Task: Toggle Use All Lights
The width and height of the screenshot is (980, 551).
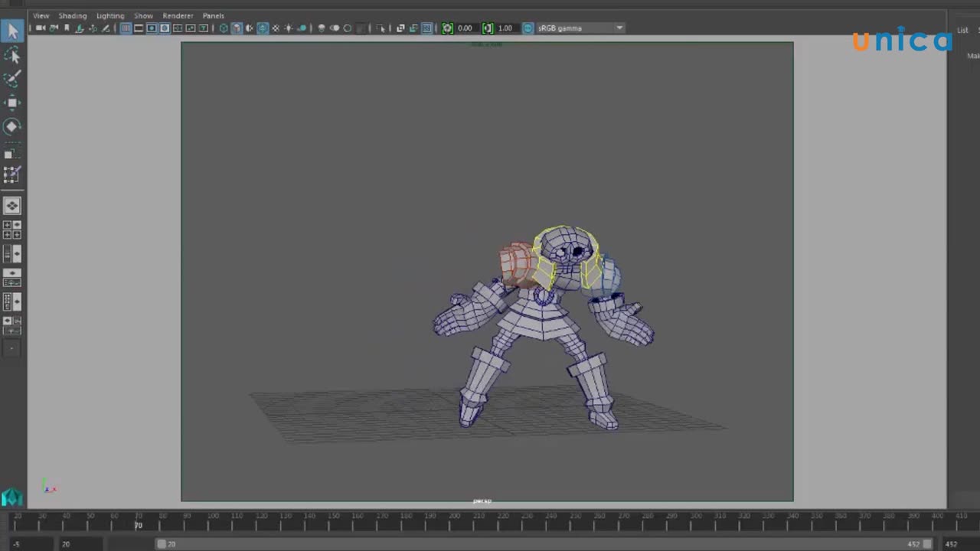Action: (x=289, y=28)
